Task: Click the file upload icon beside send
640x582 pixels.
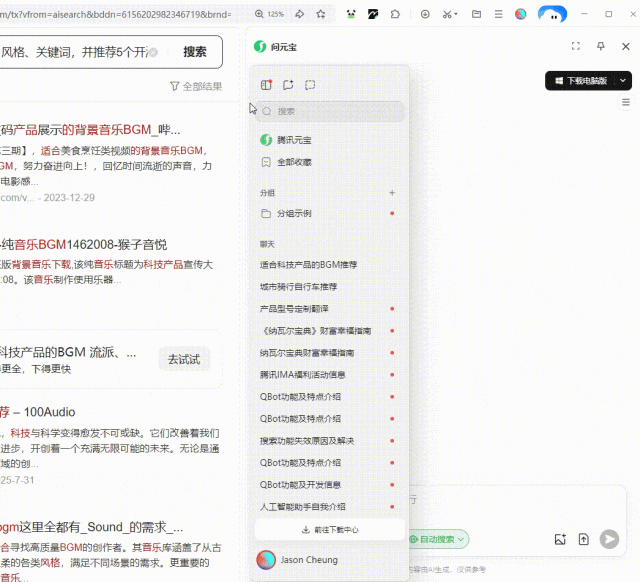Action: (x=584, y=539)
